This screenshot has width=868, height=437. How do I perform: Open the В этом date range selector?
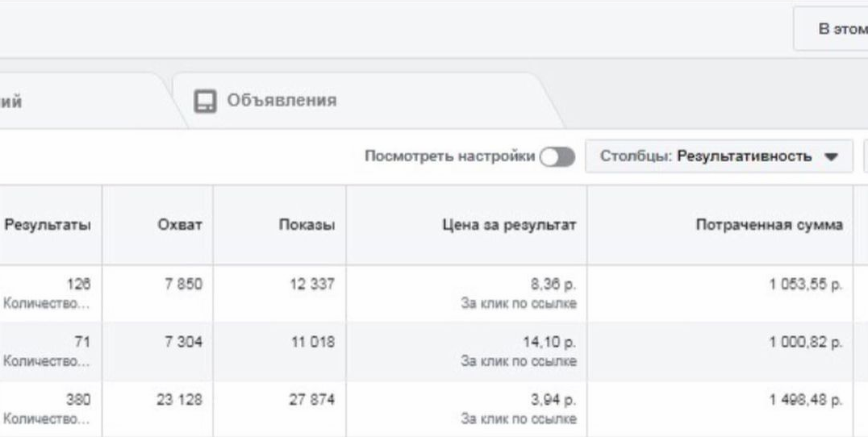point(831,29)
